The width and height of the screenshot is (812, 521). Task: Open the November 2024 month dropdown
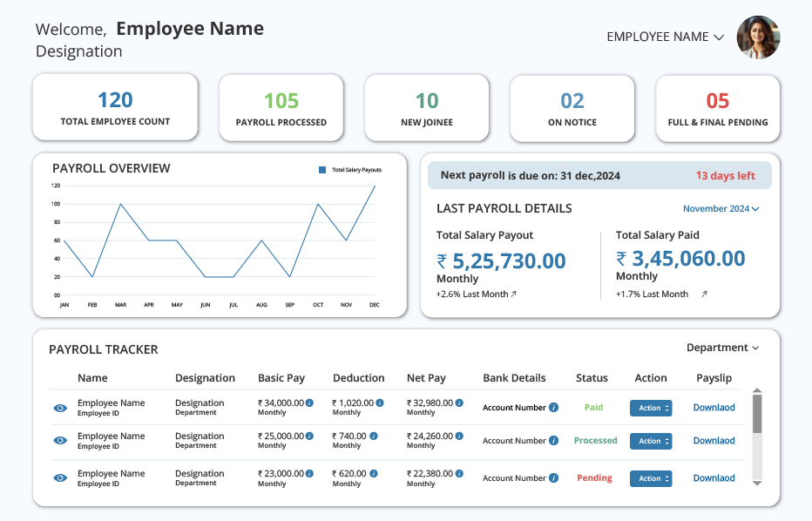pos(721,209)
